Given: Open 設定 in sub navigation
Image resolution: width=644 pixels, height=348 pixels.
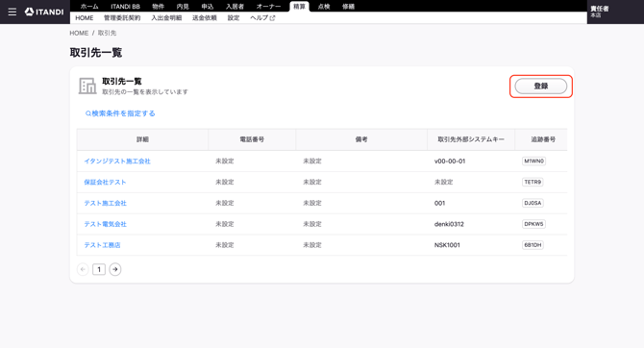Looking at the screenshot, I should (x=234, y=17).
